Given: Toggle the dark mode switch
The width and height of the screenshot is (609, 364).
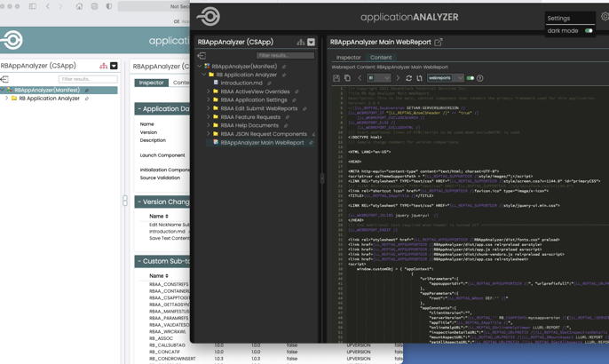Looking at the screenshot, I should (589, 31).
